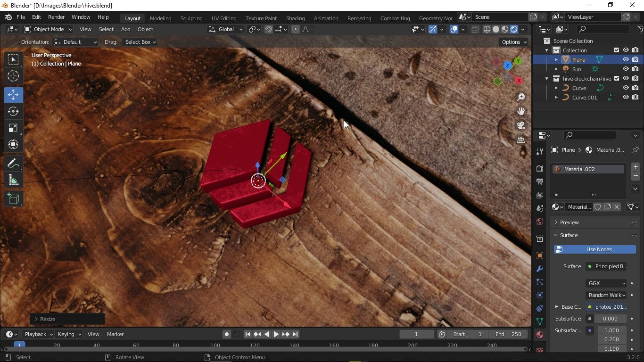Pick the Scale tool
The image size is (644, 362).
click(x=13, y=128)
